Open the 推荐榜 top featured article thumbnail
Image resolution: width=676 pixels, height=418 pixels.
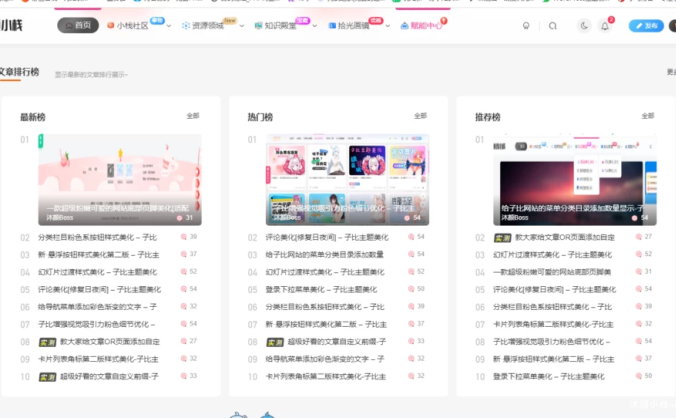tap(575, 180)
